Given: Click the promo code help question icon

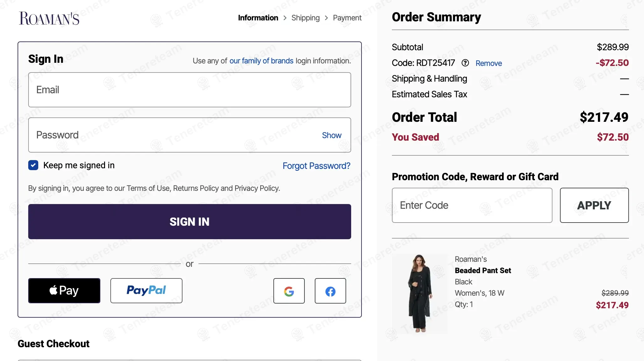Looking at the screenshot, I should tap(465, 63).
